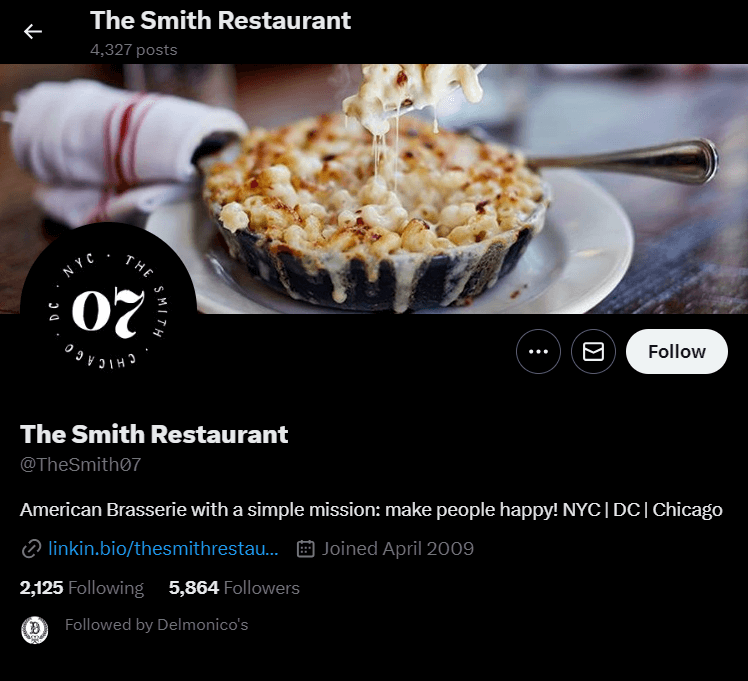Click the chain link icon beside website
Viewport: 748px width, 681px height.
point(31,549)
